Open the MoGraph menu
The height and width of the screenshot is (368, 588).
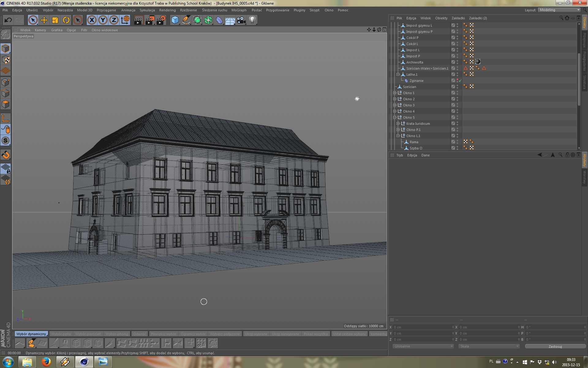[239, 10]
